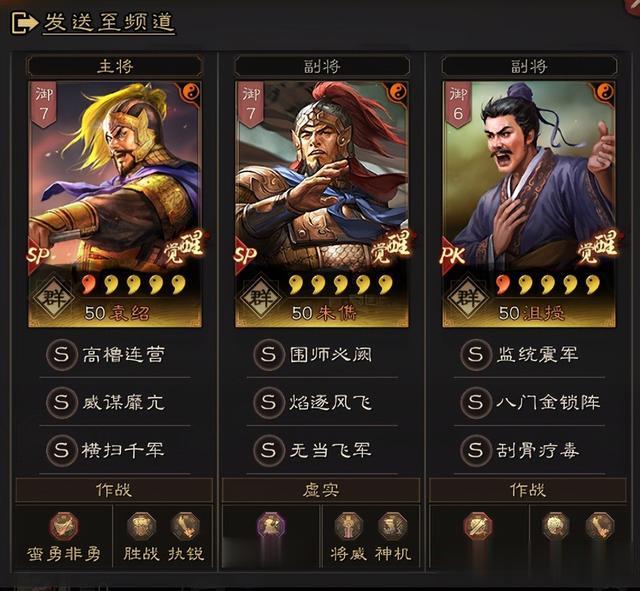The height and width of the screenshot is (591, 640).
Task: Click the red trait icon under 沮授's 作战
Action: [x=478, y=526]
